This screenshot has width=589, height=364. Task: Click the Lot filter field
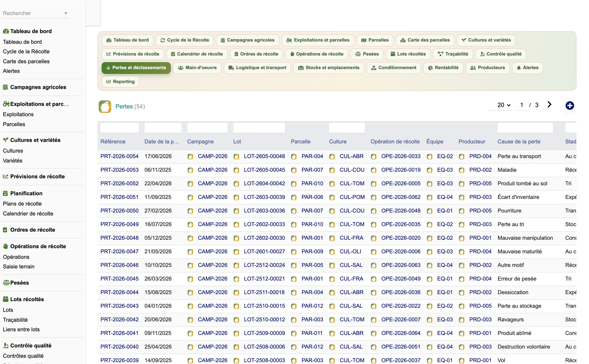[x=259, y=128]
